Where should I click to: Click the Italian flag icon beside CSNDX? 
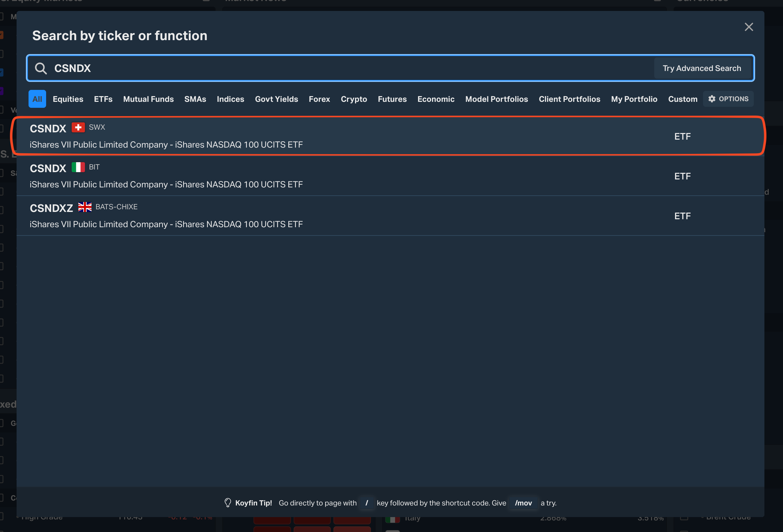click(78, 167)
